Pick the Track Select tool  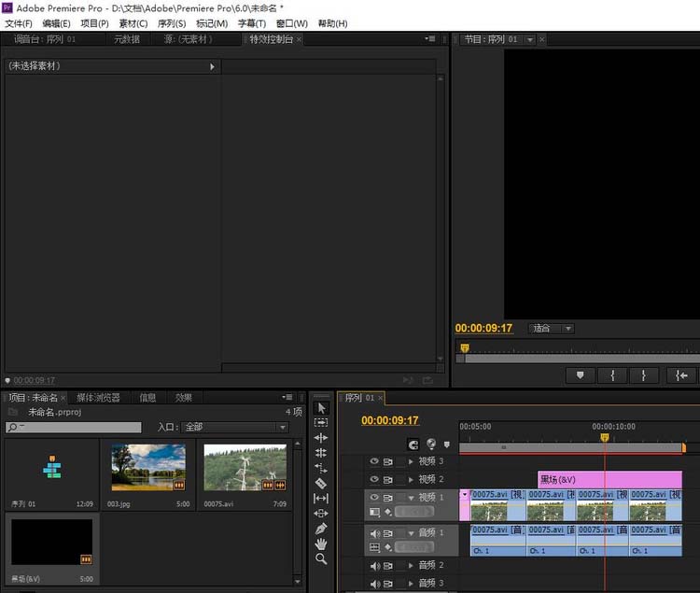click(321, 422)
